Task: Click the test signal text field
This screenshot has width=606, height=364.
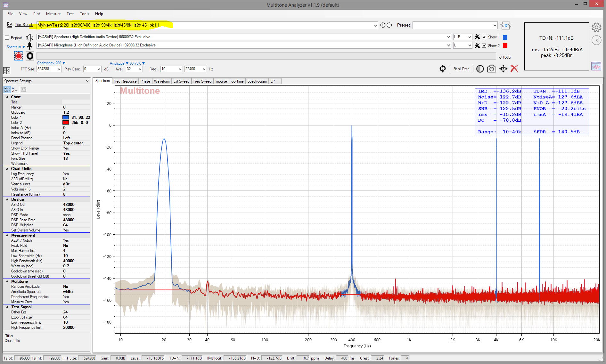Action: [207, 25]
